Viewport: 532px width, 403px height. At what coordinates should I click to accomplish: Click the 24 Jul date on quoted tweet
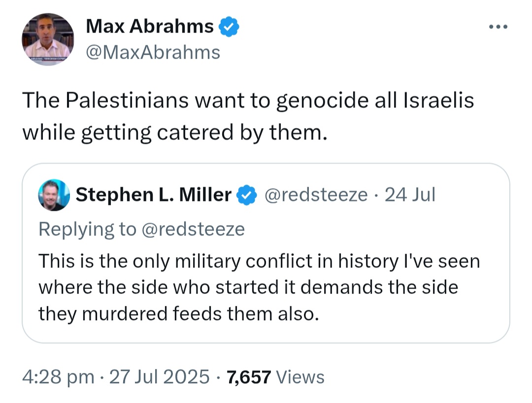(410, 195)
